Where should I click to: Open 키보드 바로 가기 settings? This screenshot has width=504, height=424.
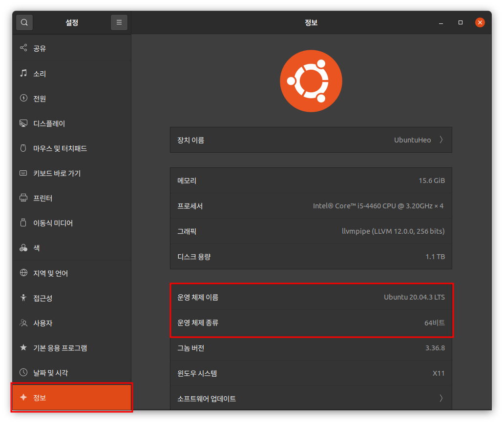click(72, 174)
